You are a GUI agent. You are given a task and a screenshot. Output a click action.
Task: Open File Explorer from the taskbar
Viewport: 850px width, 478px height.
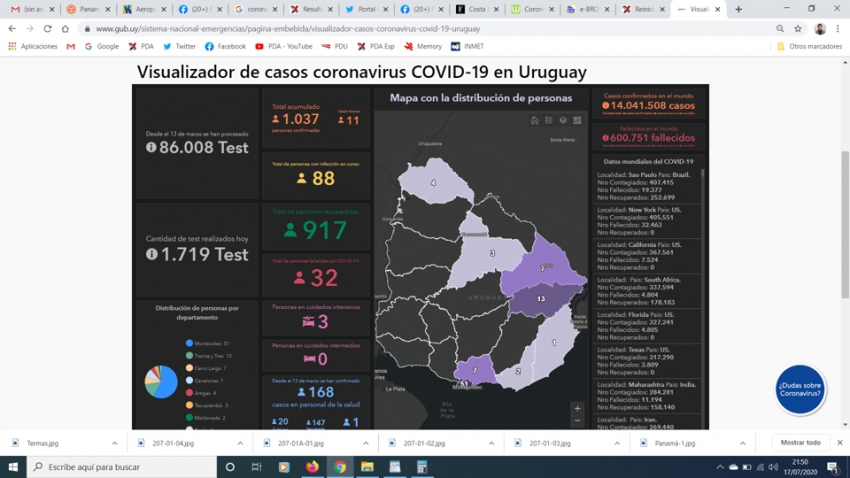click(x=367, y=467)
